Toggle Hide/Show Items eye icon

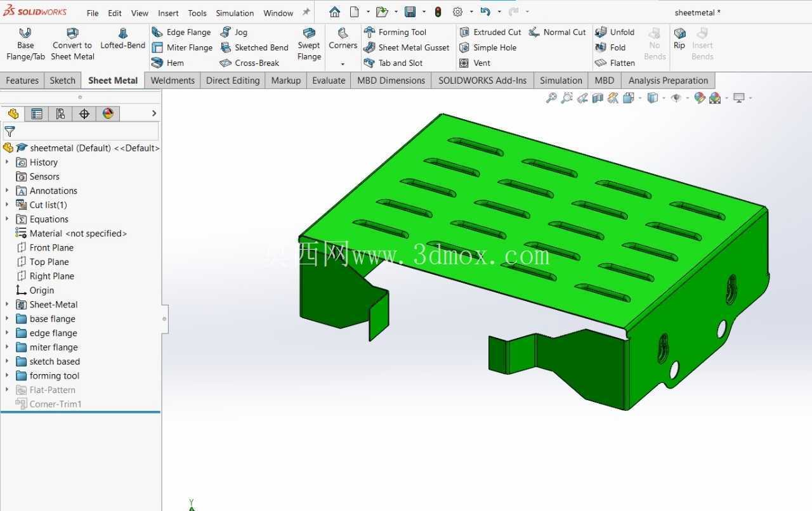pyautogui.click(x=676, y=98)
